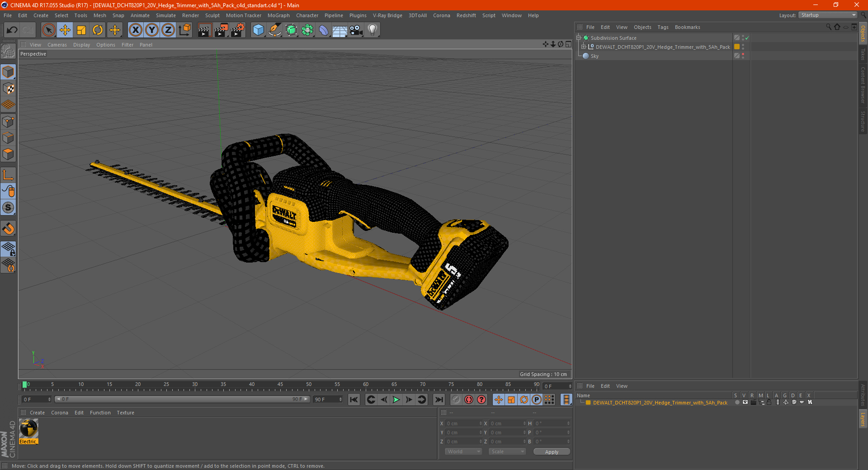Click the end frame 90 F field

(328, 399)
